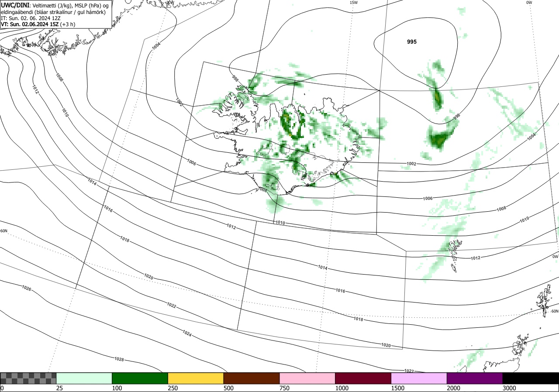Pick the yellow 250–500 legend swatch
Image resolution: width=559 pixels, height=392 pixels.
(196, 378)
